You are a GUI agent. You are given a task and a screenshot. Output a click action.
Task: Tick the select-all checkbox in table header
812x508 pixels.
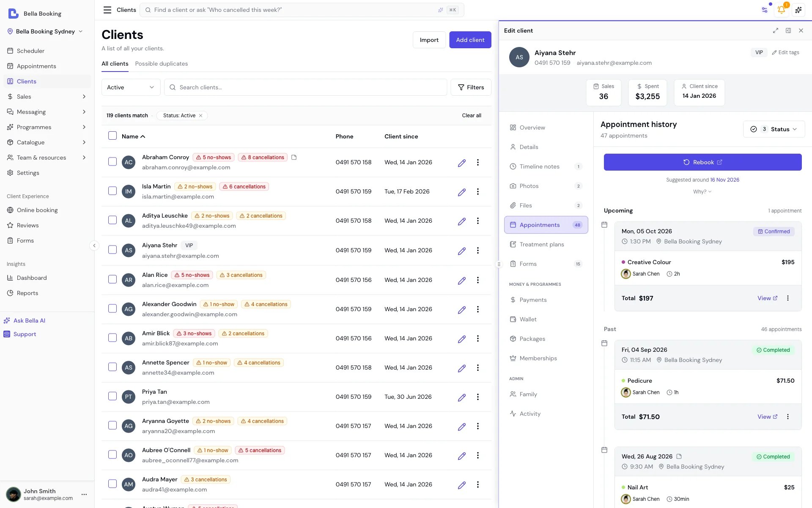point(112,136)
